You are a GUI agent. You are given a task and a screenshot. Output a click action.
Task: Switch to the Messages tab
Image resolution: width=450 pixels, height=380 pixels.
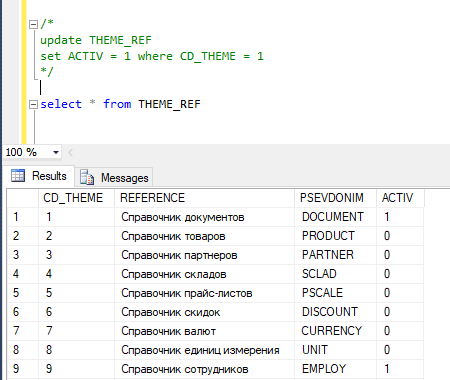point(114,177)
